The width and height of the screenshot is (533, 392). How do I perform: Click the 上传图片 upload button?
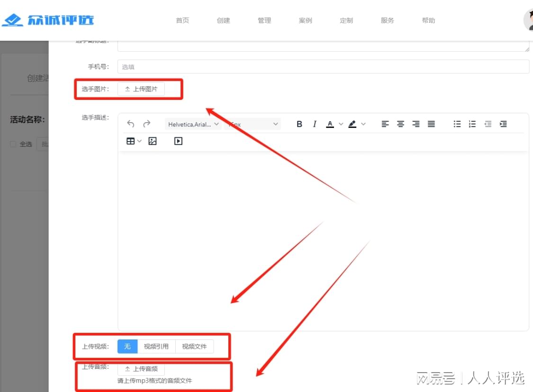point(141,89)
